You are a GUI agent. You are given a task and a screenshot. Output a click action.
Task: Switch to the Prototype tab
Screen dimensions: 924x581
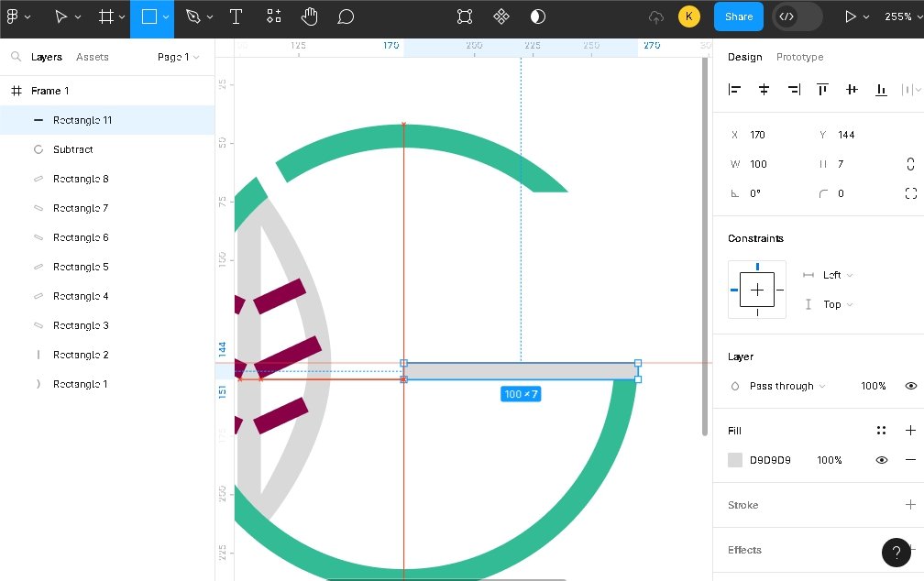799,57
